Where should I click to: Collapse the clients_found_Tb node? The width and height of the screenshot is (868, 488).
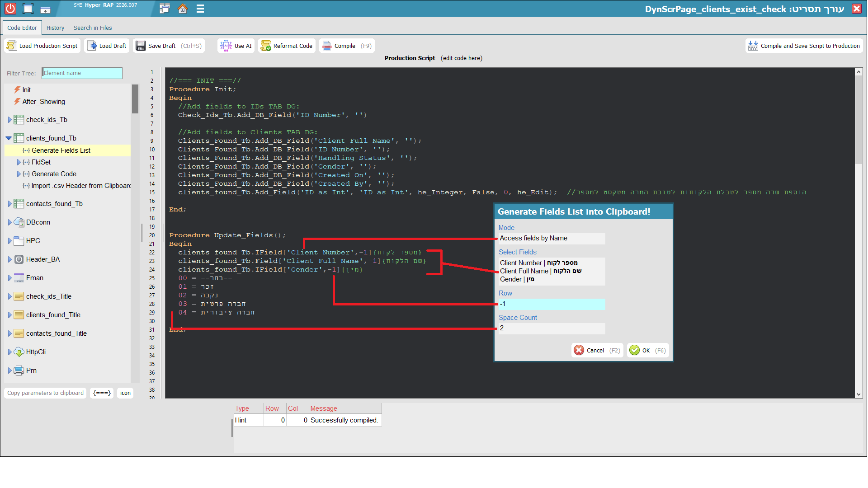click(x=9, y=138)
